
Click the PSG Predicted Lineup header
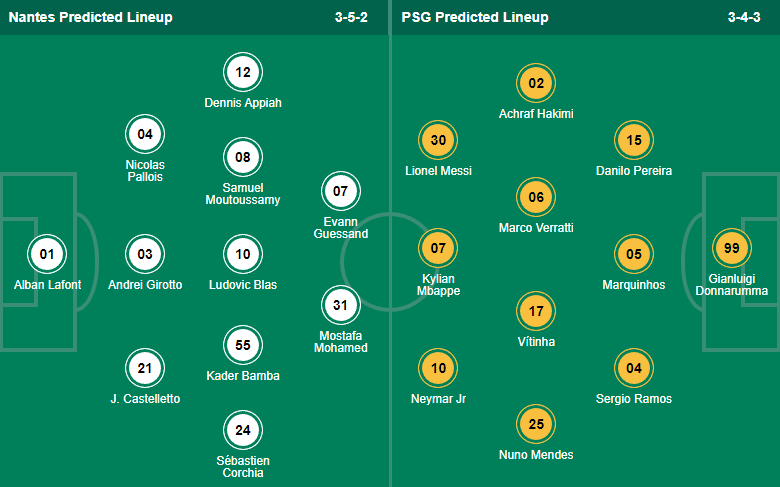[475, 17]
